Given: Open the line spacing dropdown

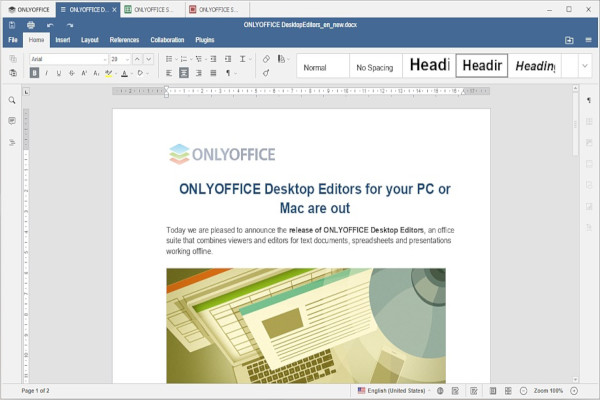Looking at the screenshot, I should click(x=250, y=59).
